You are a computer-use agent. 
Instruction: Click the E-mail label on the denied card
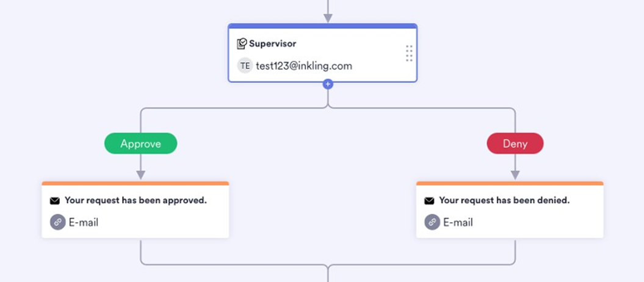click(x=458, y=222)
